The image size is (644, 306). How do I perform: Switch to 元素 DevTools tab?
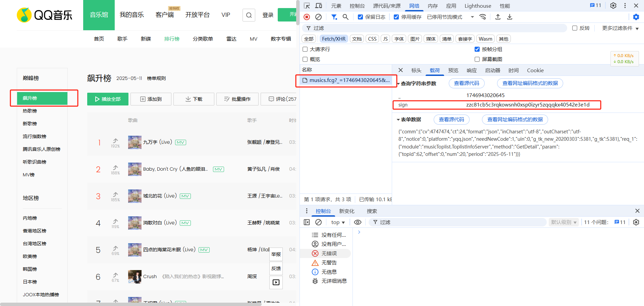336,6
